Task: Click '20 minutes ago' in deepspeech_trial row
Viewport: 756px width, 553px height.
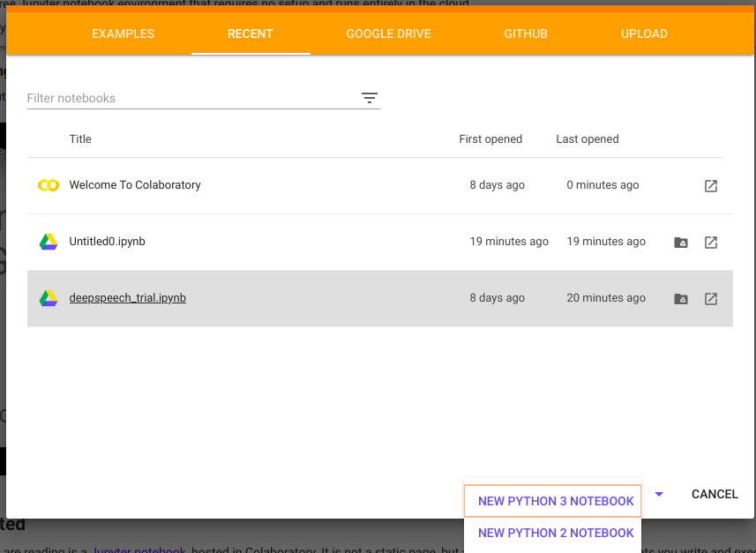Action: click(x=606, y=298)
